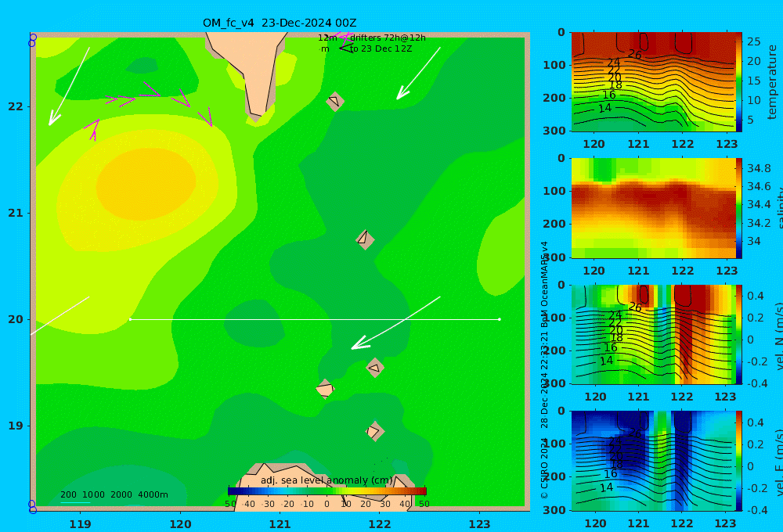Click the eastern endpoint of the white transect line
Image resolution: width=783 pixels, height=532 pixels.
[x=500, y=319]
